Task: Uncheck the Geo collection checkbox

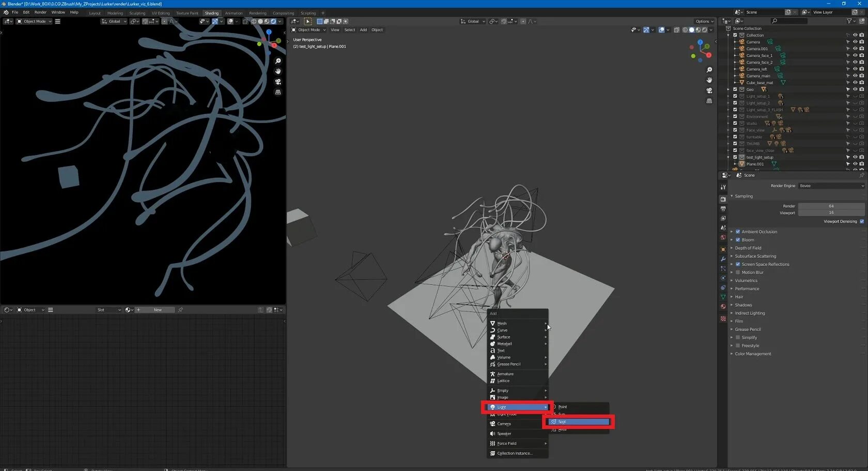Action: coord(735,89)
